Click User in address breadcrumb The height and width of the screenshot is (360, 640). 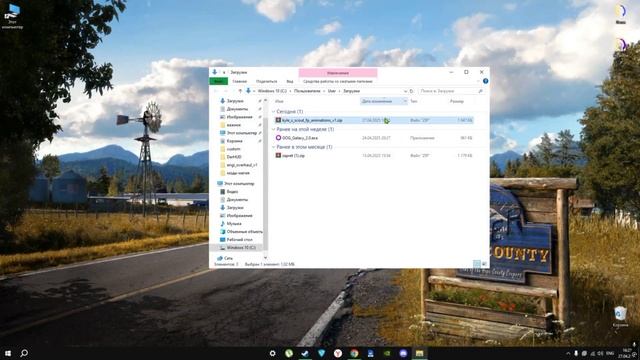click(x=332, y=91)
